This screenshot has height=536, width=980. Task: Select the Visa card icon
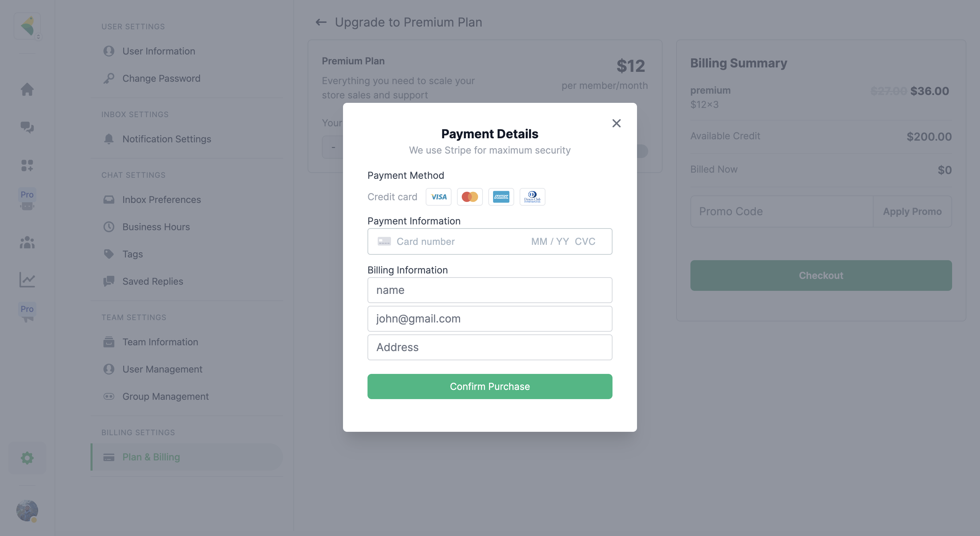[x=438, y=197]
